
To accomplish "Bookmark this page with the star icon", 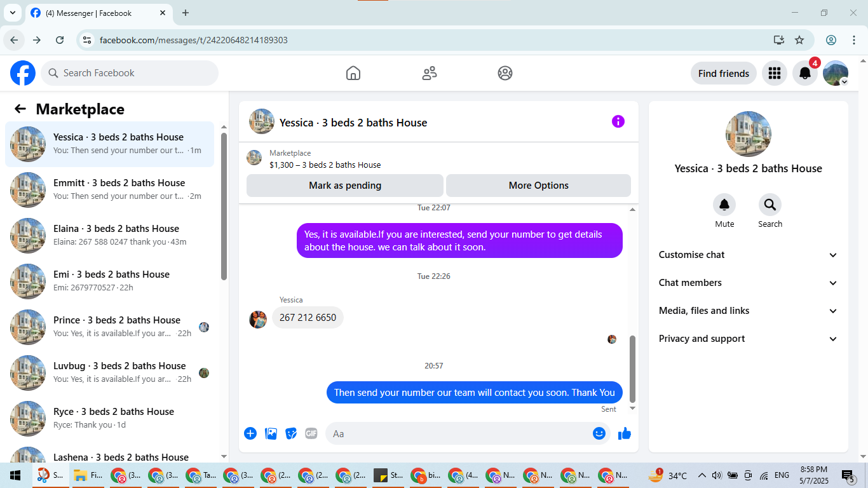I will tap(799, 40).
